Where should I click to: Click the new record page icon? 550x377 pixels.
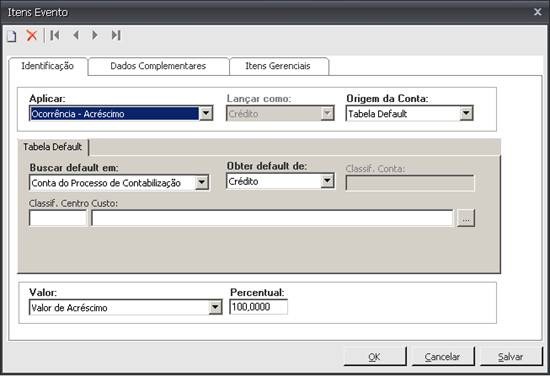12,36
